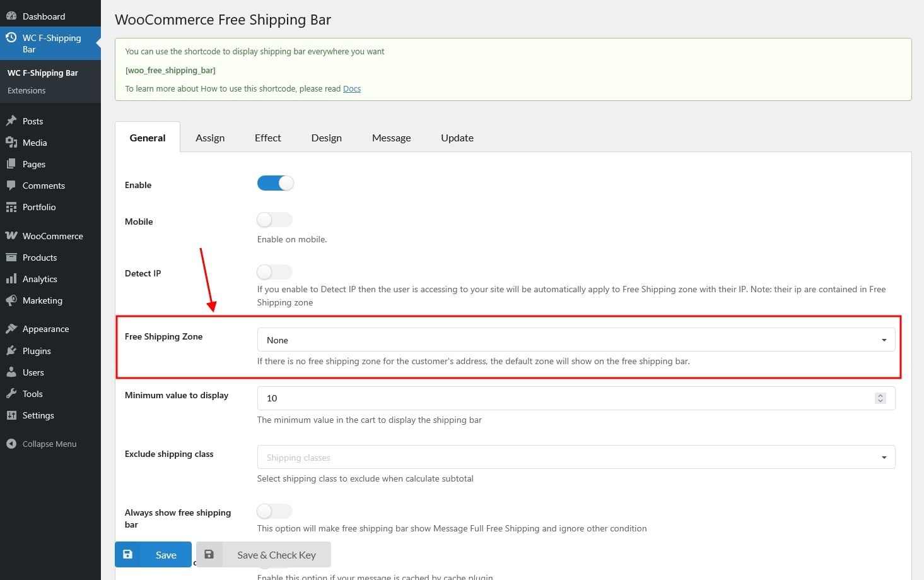The height and width of the screenshot is (580, 924).
Task: Expand the Exclude shipping class dropdown
Action: [575, 458]
